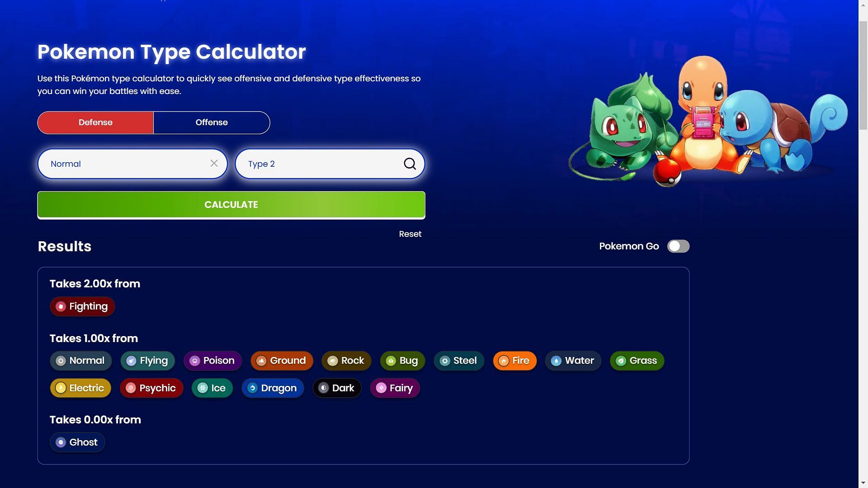
Task: Toggle the Pokemon Go mode switch
Action: (679, 246)
